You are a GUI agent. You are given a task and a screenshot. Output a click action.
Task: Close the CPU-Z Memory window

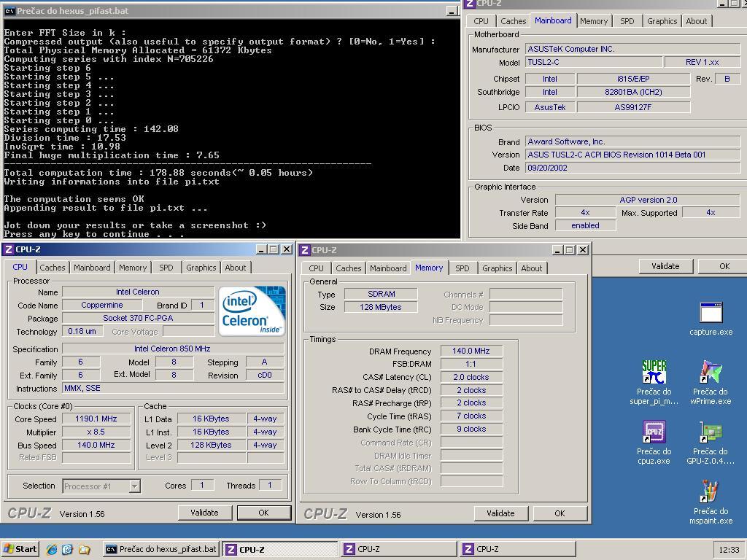tap(582, 250)
